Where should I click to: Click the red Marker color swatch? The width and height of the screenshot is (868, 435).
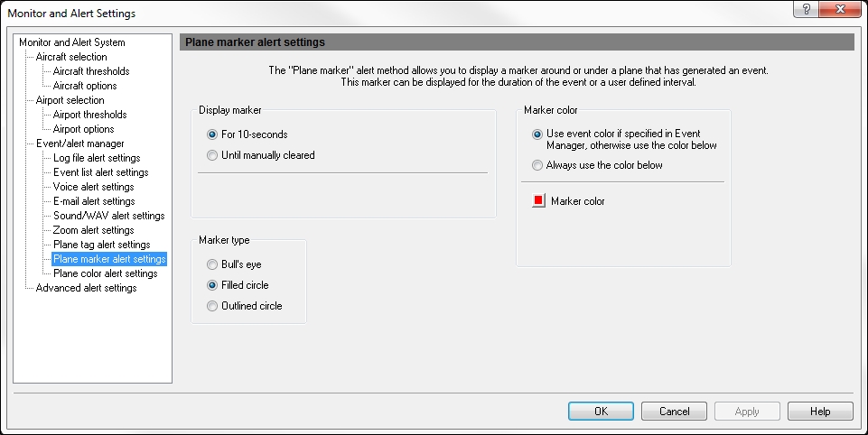click(538, 200)
